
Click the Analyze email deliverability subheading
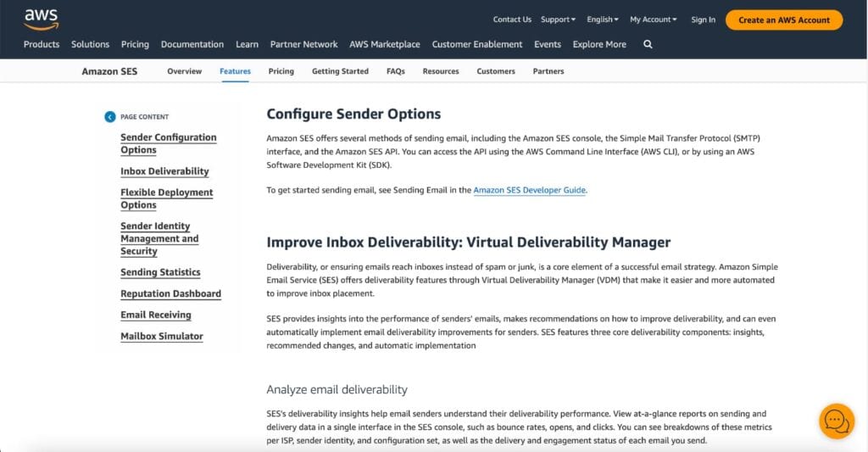[337, 389]
